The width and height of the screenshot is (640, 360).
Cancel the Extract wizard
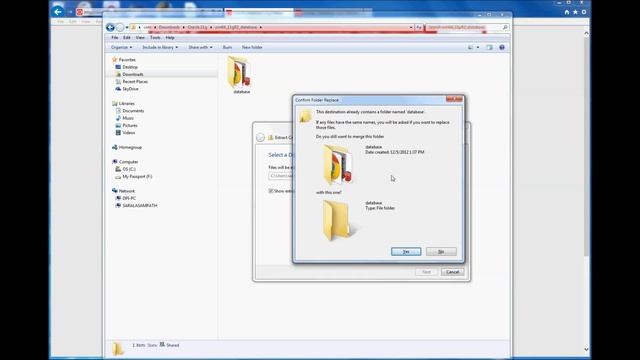click(452, 272)
